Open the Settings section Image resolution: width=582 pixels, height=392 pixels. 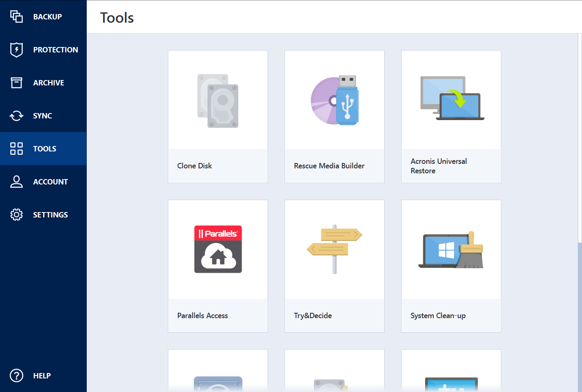(50, 215)
